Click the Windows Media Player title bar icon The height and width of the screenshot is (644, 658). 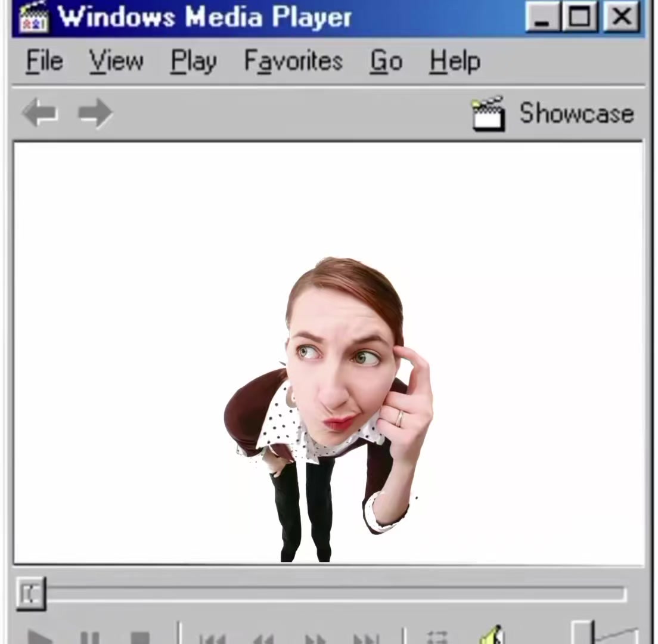tap(33, 17)
